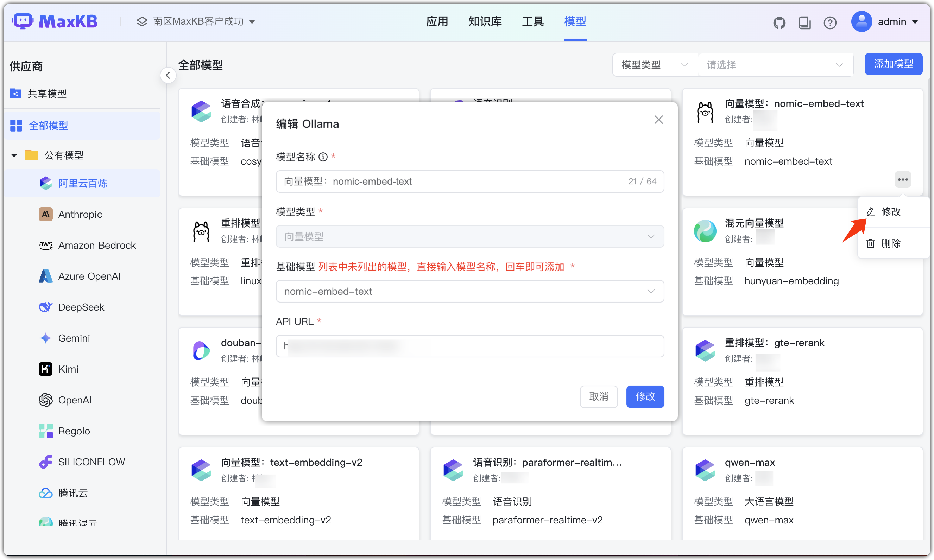This screenshot has width=934, height=560.
Task: Click the 阿里云百炼 provider icon
Action: point(46,183)
